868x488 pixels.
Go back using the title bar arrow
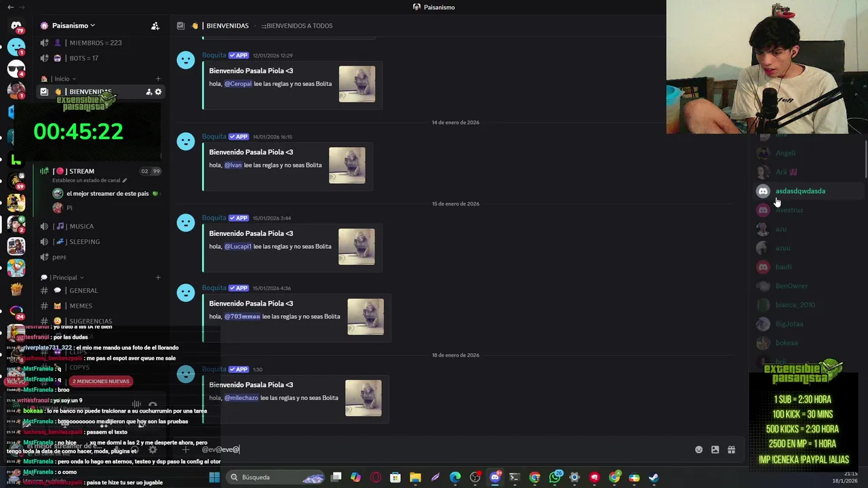click(x=10, y=7)
